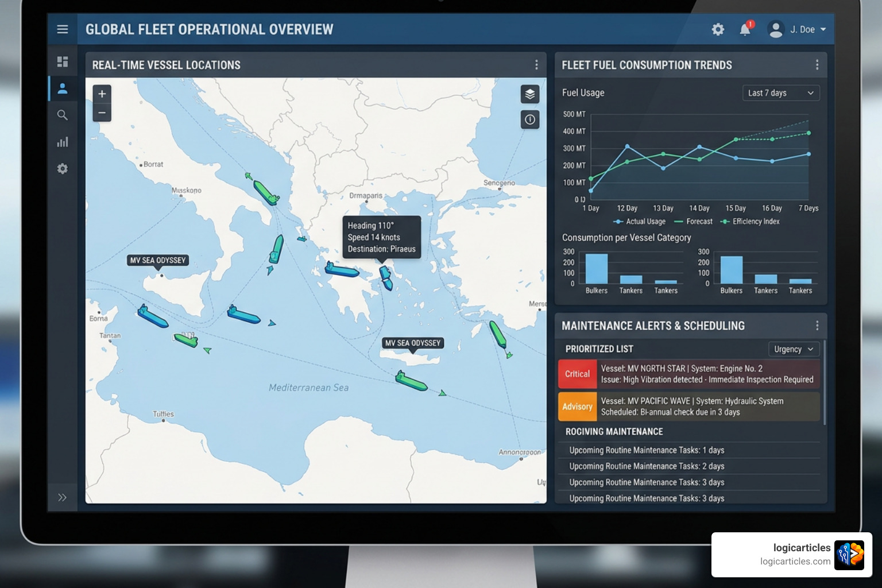The height and width of the screenshot is (588, 882).
Task: Expand the J. Doe account dropdown arrow
Action: [823, 29]
